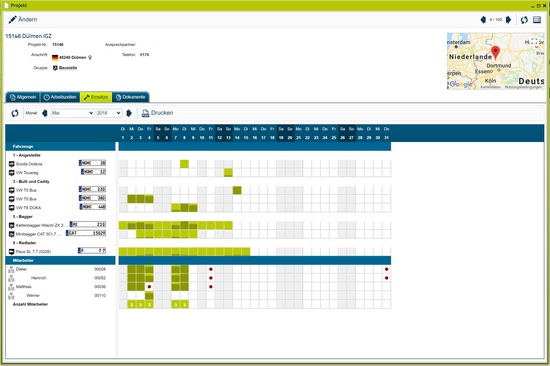Click the person icon for Werner
Viewport: 550px width, 366px height.
tap(11, 295)
